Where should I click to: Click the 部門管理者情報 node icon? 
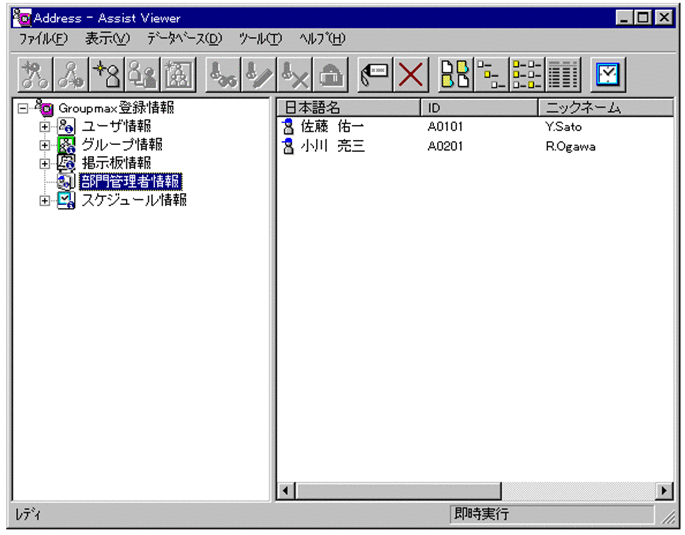(x=66, y=182)
